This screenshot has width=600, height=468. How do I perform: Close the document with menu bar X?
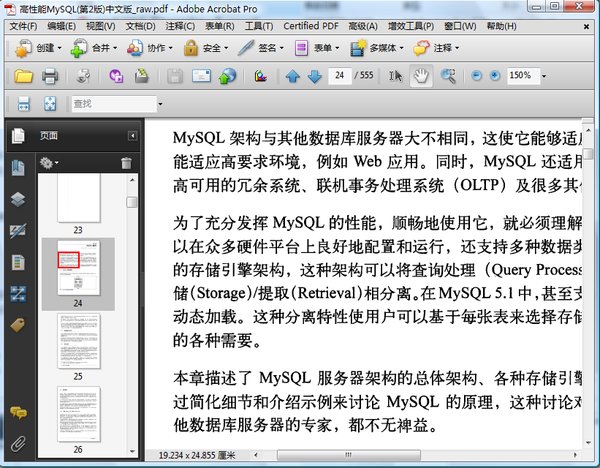click(586, 26)
